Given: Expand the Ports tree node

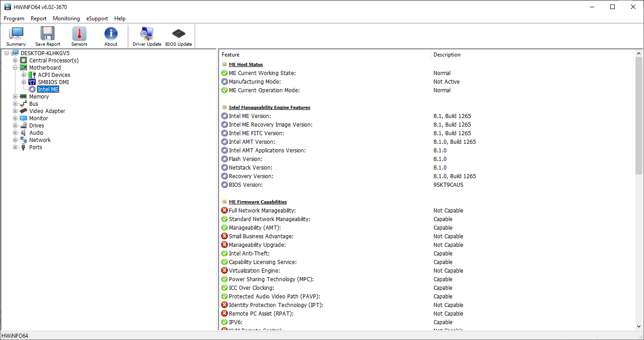Looking at the screenshot, I should [x=15, y=147].
